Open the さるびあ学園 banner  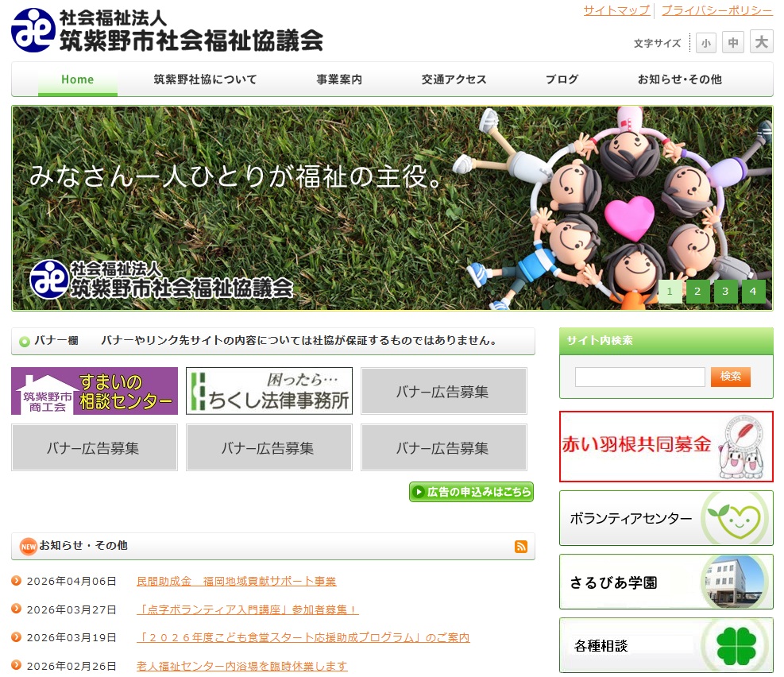click(666, 582)
